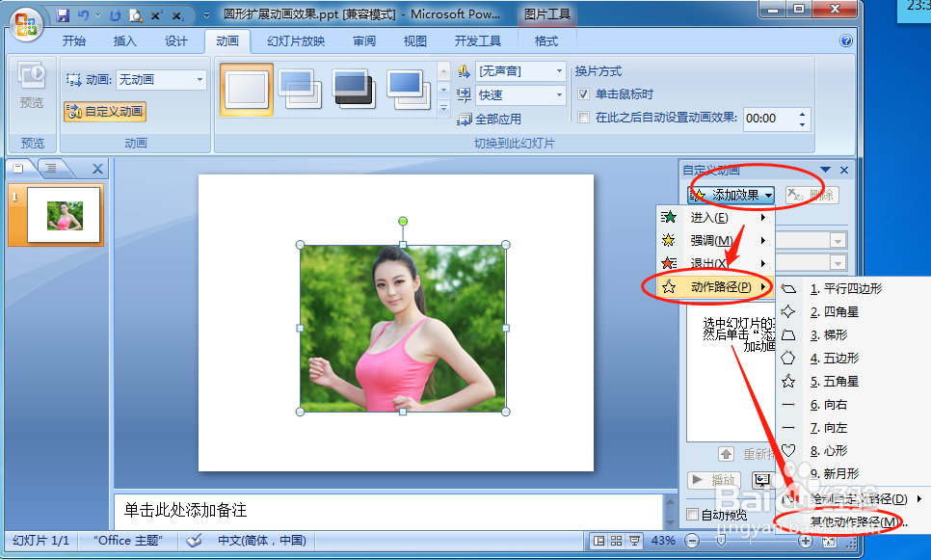The width and height of the screenshot is (931, 560).
Task: Close the Custom Animation task pane
Action: (x=844, y=171)
